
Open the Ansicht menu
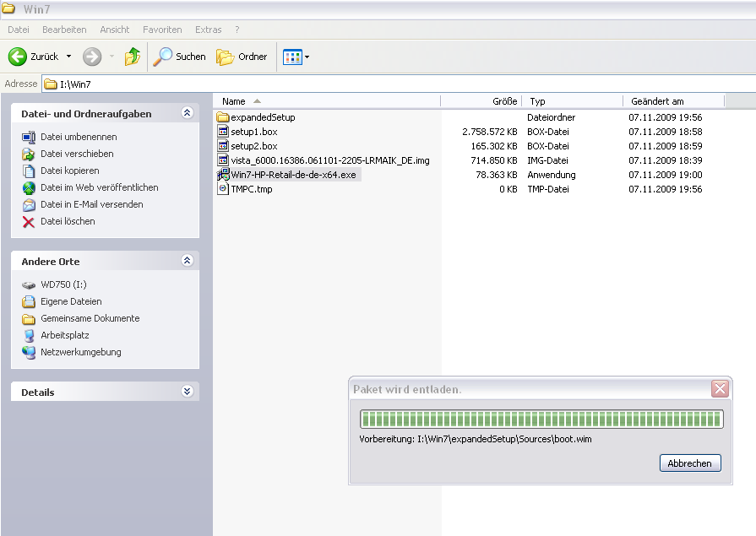(114, 30)
